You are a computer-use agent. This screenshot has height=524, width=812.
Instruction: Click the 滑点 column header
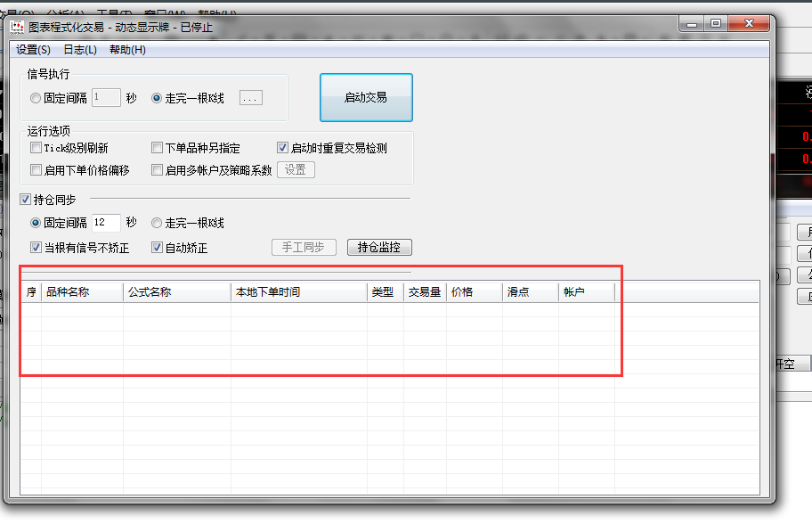[531, 291]
